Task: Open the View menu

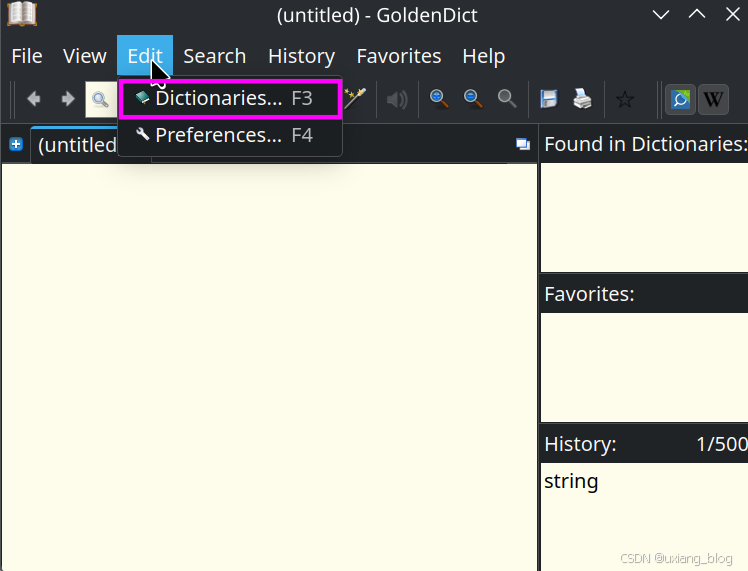Action: tap(84, 56)
